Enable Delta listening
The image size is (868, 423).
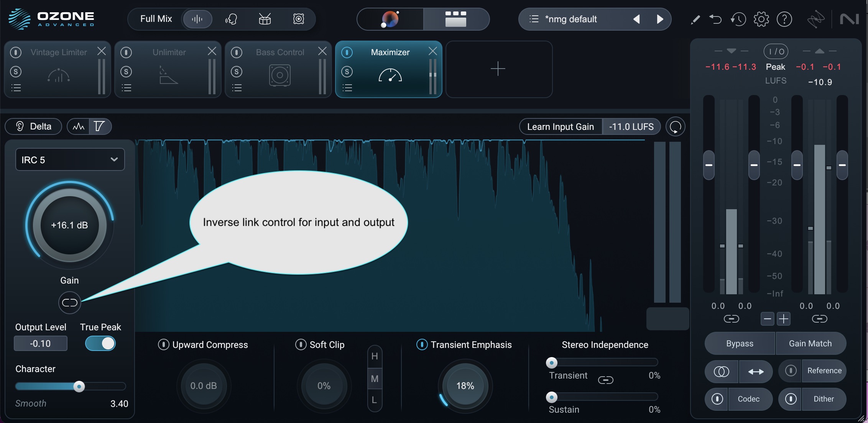(x=33, y=126)
